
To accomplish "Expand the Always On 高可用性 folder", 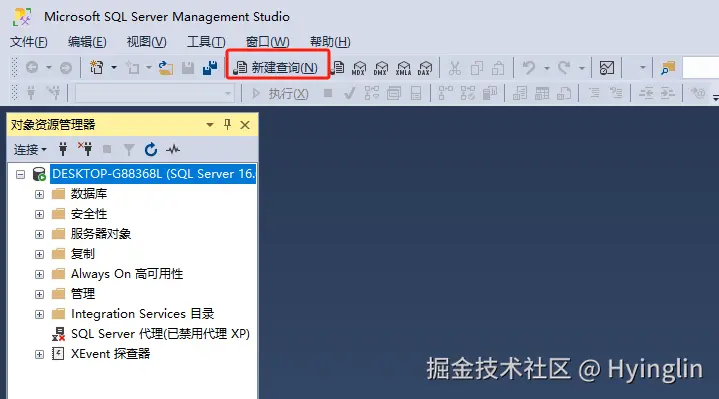I will [39, 274].
